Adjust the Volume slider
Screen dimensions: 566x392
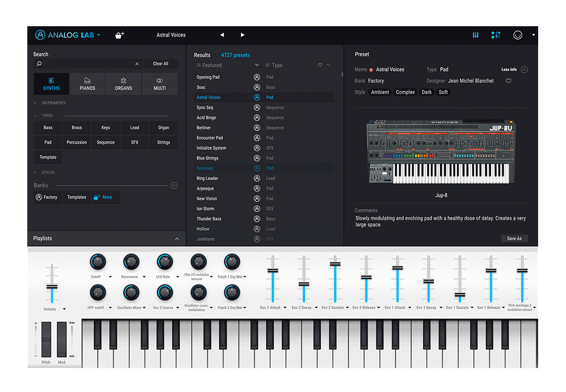[x=52, y=287]
